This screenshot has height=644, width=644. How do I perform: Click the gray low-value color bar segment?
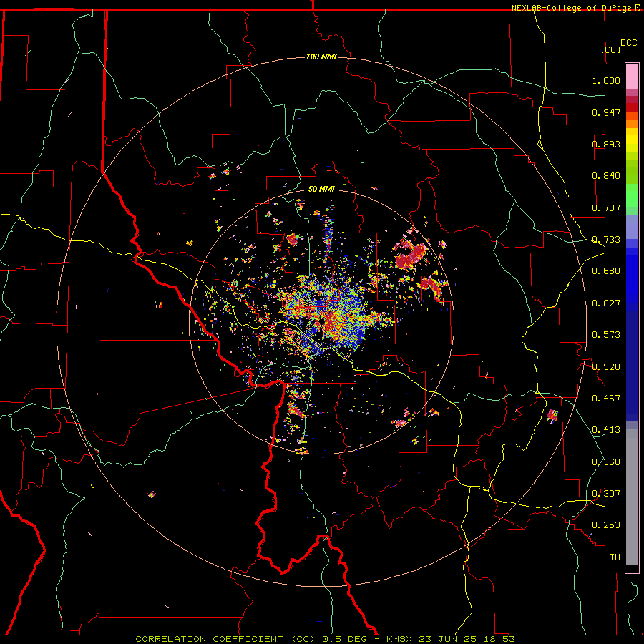click(x=632, y=497)
